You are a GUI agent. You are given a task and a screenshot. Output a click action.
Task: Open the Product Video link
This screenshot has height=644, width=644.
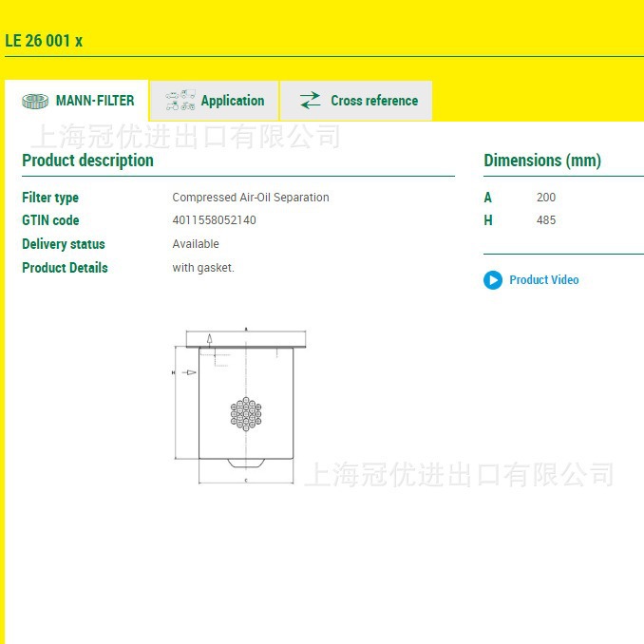coord(543,279)
